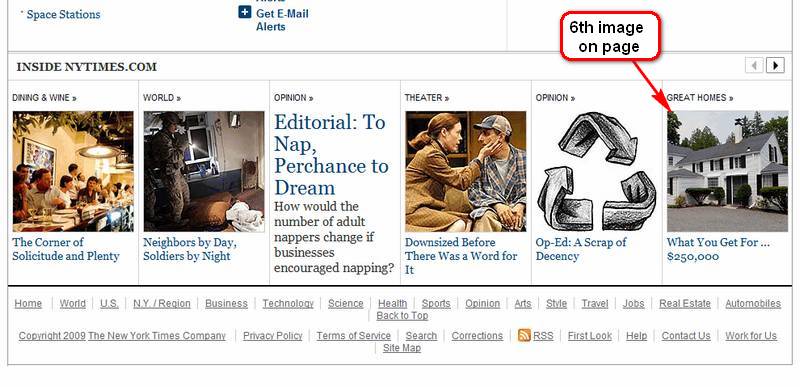Open the Terms of Service link
Viewport: 800px width, 387px height.
[x=354, y=336]
